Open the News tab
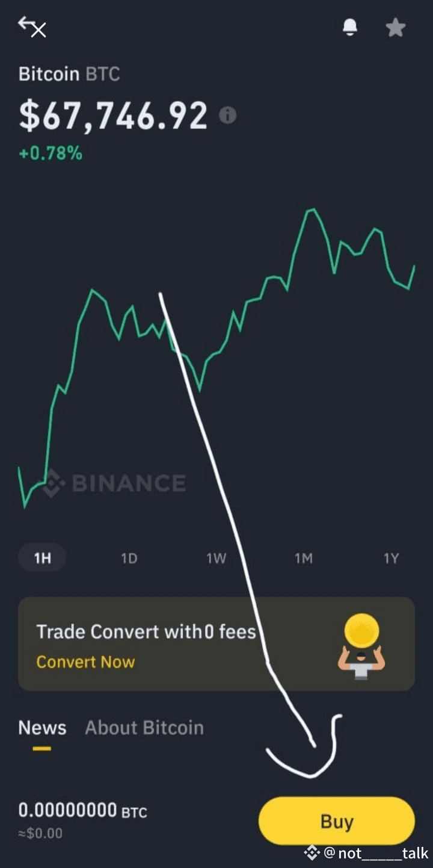The height and width of the screenshot is (868, 433). [42, 728]
